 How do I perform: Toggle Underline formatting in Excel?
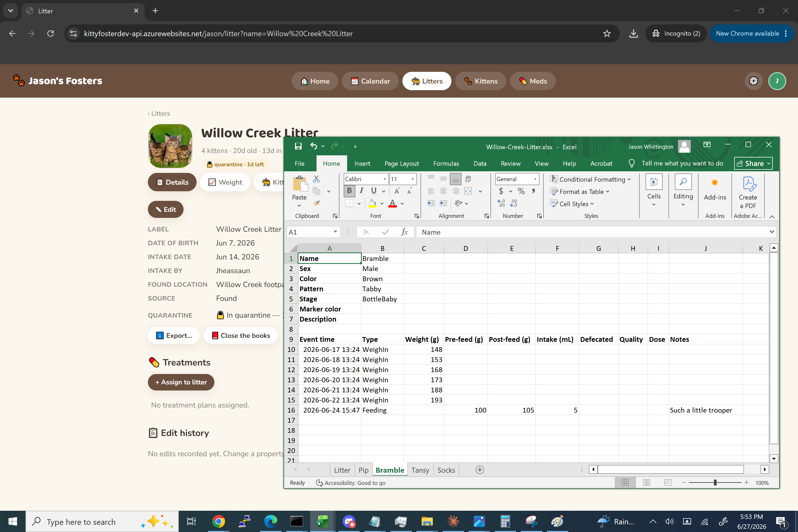pos(373,191)
